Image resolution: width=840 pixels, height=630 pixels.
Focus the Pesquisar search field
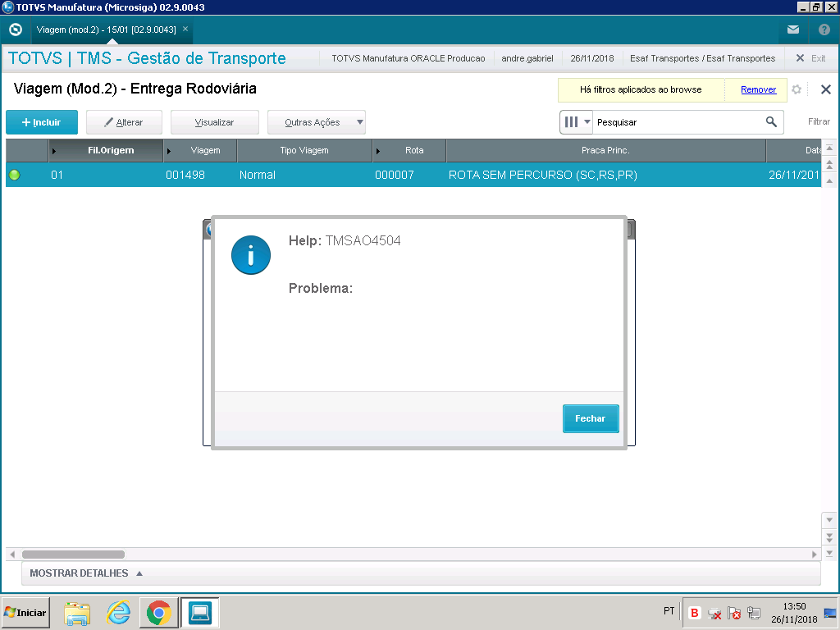tap(678, 122)
